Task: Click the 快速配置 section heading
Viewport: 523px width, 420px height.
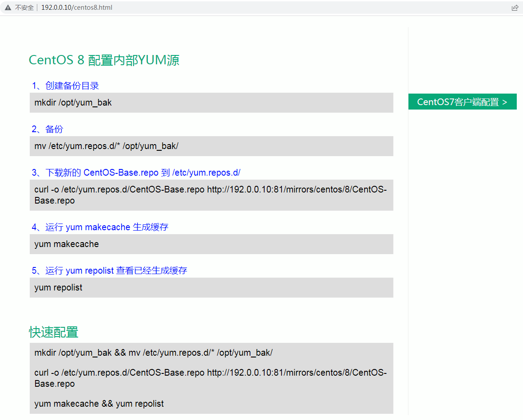Action: tap(53, 332)
